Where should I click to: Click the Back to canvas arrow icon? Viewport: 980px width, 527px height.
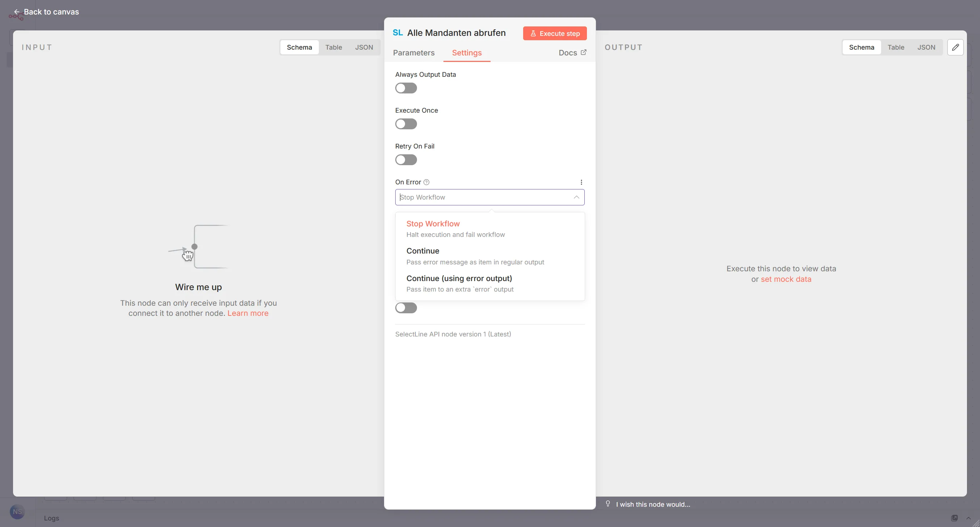point(17,12)
